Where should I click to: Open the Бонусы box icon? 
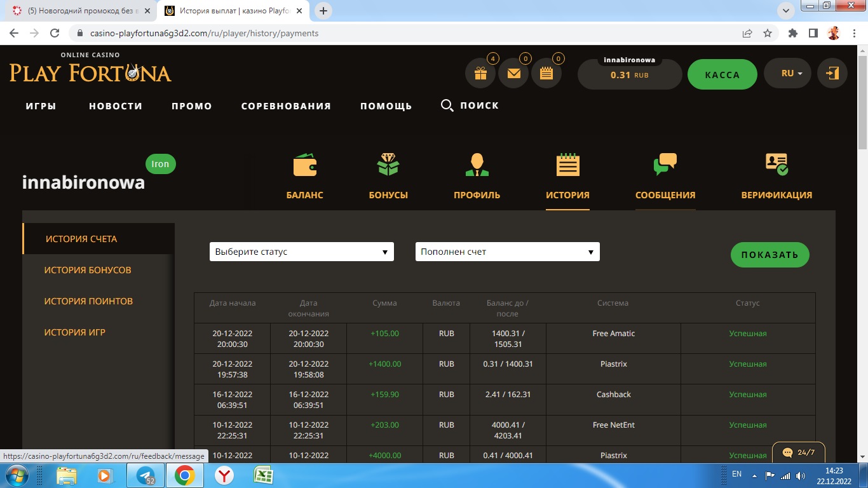388,165
